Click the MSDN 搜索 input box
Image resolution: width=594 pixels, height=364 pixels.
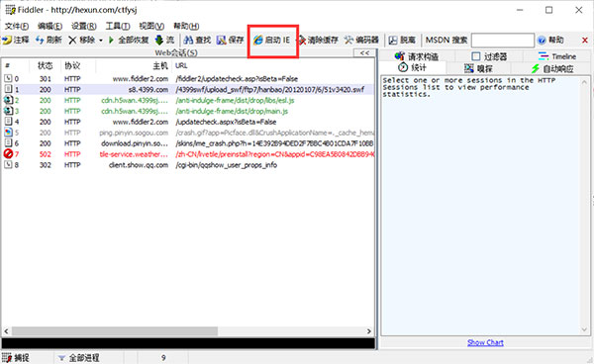click(x=502, y=41)
